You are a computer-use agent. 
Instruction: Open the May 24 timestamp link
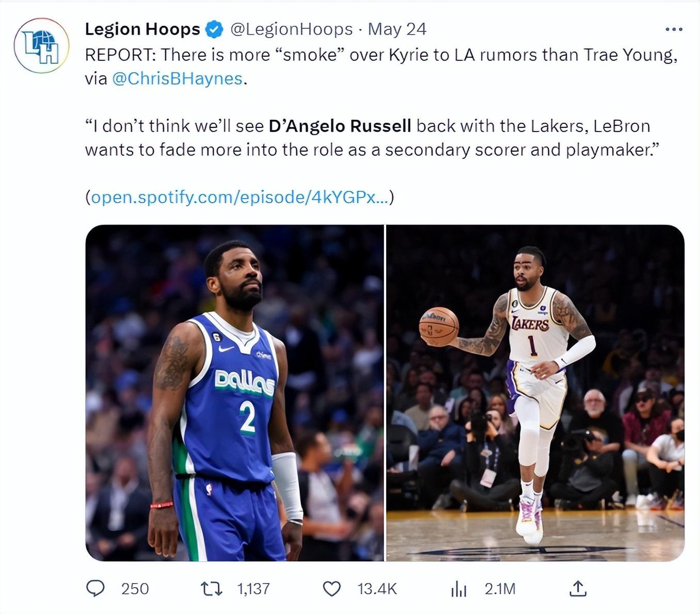(397, 29)
